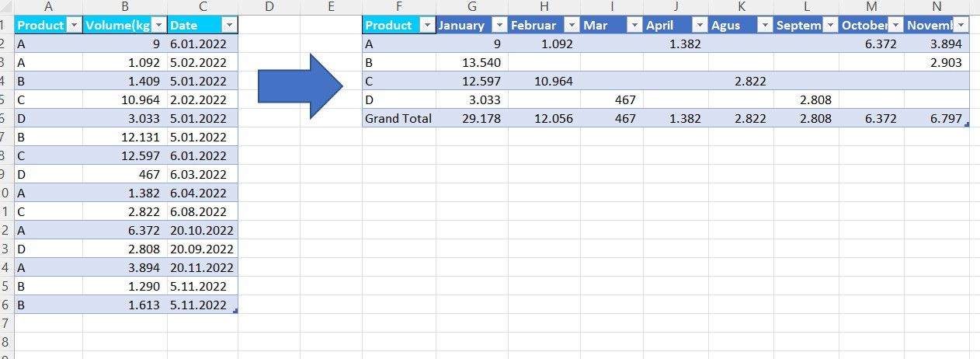Open the Mar filter dropdown

634,26
